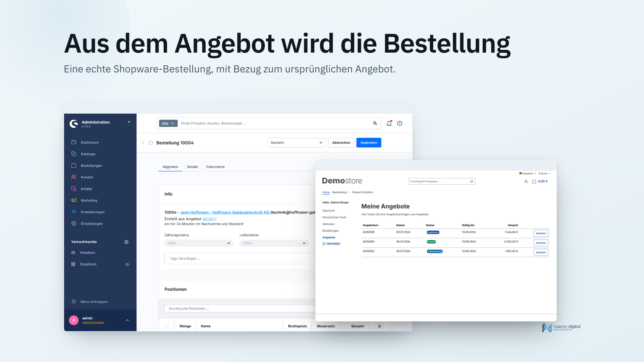
Task: Open Angebote in the Demostore account menu
Action: click(329, 238)
